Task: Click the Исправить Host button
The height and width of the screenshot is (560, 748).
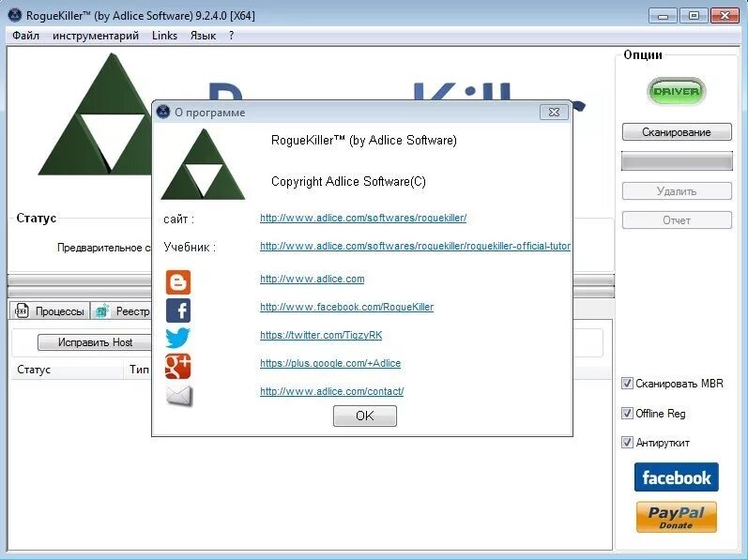Action: (95, 342)
